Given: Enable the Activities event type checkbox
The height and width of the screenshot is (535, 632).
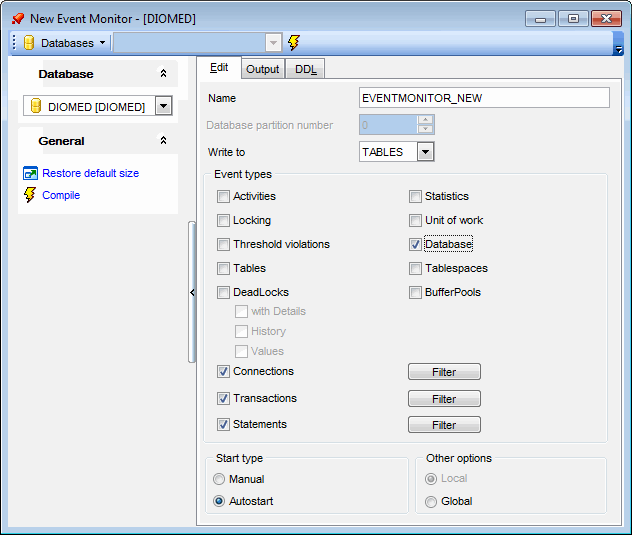Looking at the screenshot, I should point(224,197).
